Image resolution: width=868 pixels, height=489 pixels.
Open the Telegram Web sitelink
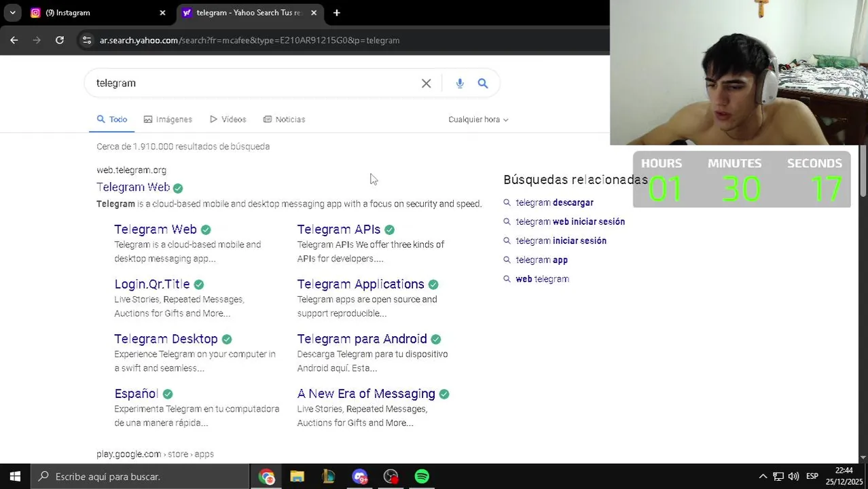(x=156, y=230)
